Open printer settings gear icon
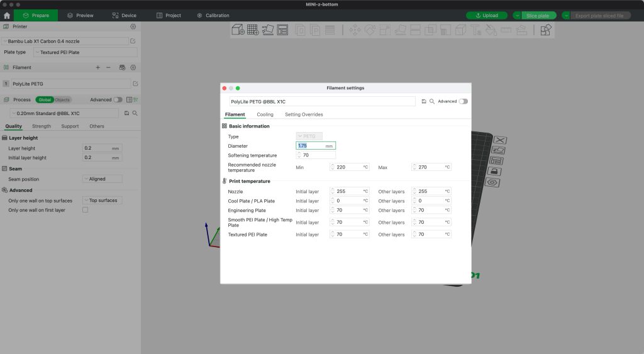644x354 pixels. 133,26
